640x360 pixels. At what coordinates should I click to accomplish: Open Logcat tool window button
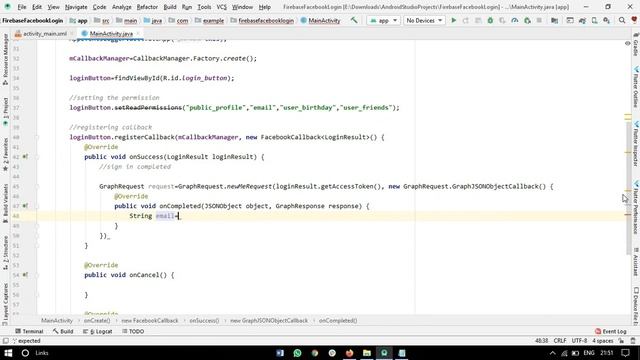[x=98, y=331]
